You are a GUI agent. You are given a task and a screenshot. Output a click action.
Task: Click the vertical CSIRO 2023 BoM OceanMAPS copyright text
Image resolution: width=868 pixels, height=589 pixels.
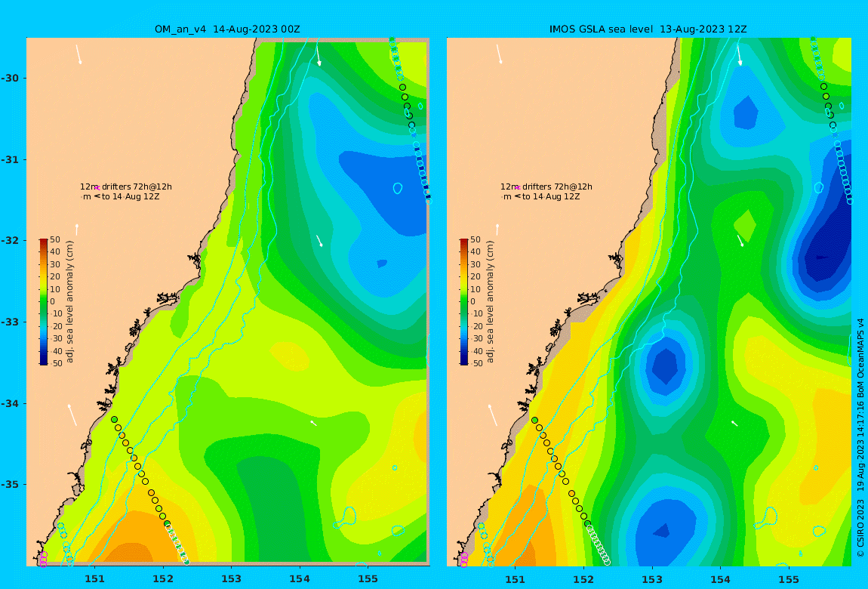coord(860,438)
